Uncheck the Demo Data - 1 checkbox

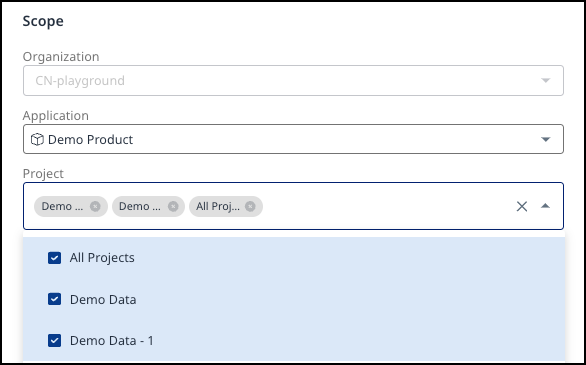pyautogui.click(x=55, y=340)
